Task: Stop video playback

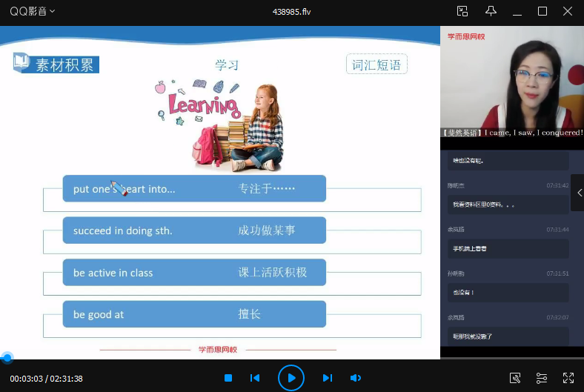Action: (228, 378)
